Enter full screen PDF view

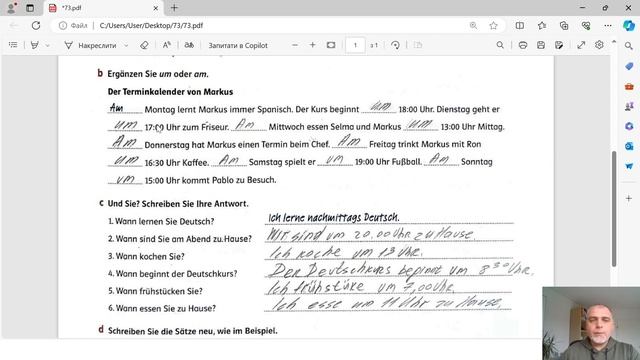coord(581,45)
